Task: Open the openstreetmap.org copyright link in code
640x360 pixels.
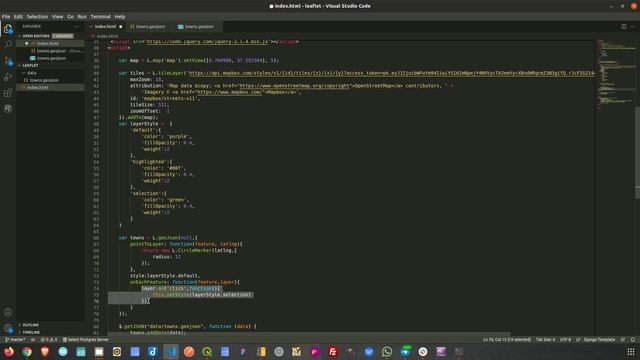Action: [294, 86]
